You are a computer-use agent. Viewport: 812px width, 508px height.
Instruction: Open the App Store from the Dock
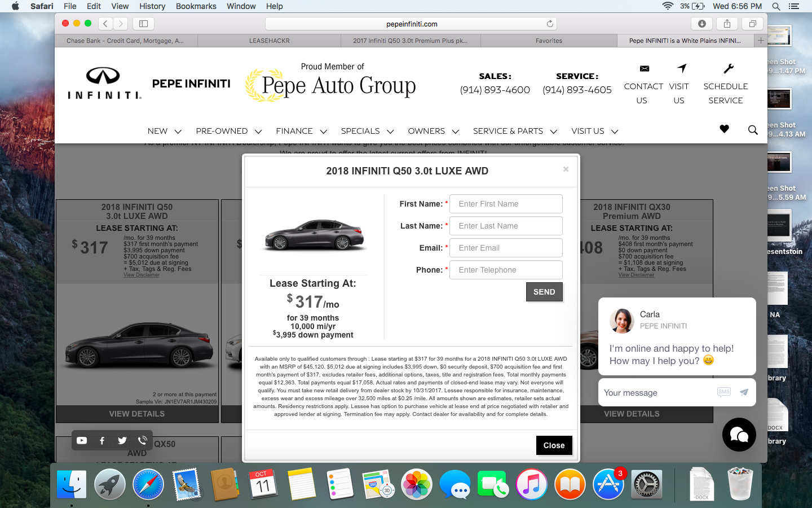[x=608, y=484]
